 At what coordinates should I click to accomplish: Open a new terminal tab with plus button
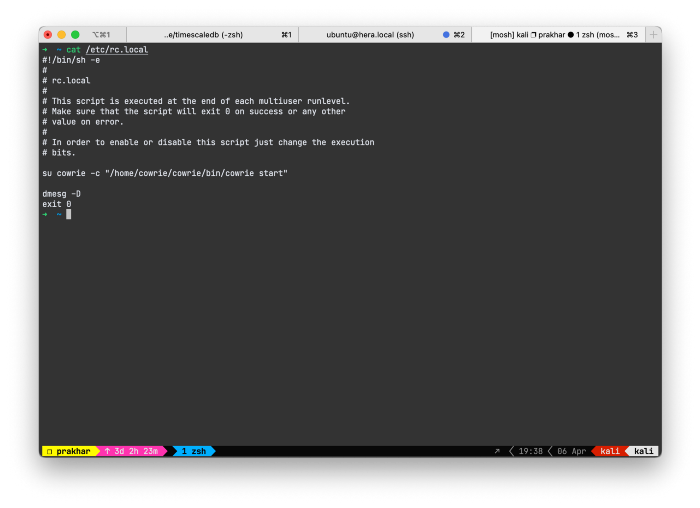653,35
